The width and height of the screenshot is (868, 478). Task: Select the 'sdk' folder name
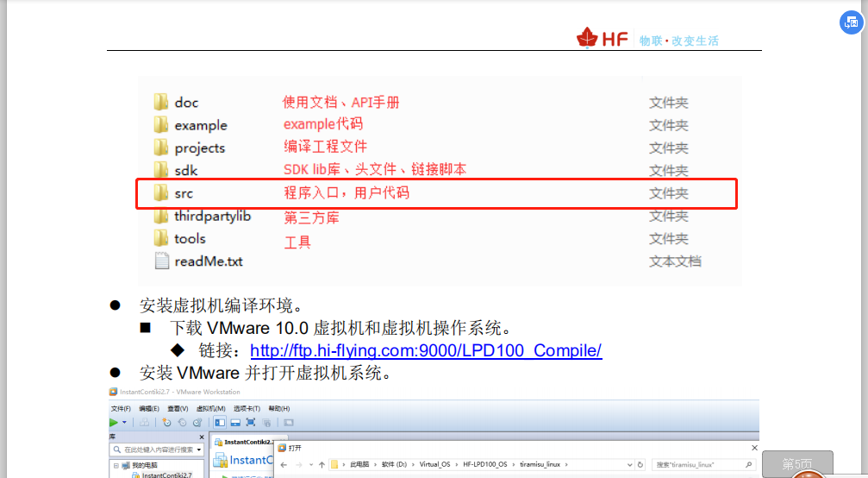[x=186, y=171]
